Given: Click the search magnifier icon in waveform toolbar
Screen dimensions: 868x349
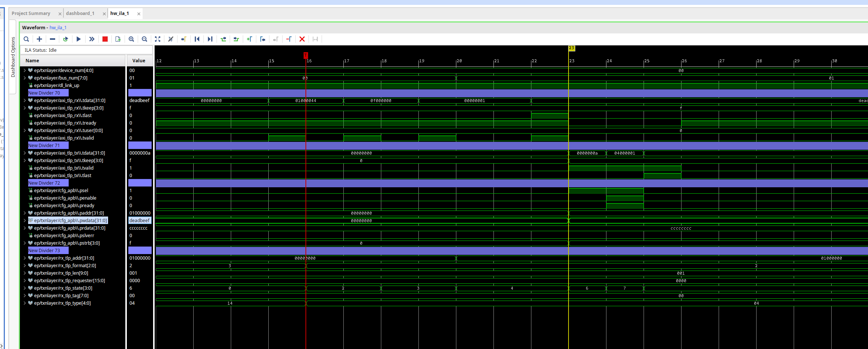Looking at the screenshot, I should (26, 39).
